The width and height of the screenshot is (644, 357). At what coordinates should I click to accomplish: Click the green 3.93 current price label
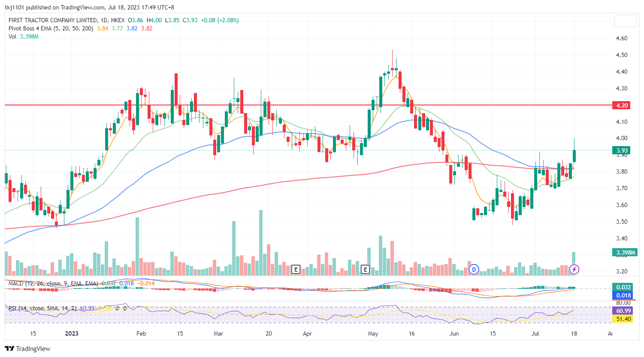point(622,150)
